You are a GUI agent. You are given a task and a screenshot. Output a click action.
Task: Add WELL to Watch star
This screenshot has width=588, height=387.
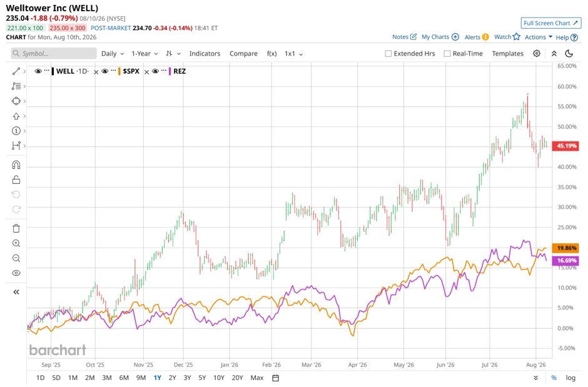(516, 37)
